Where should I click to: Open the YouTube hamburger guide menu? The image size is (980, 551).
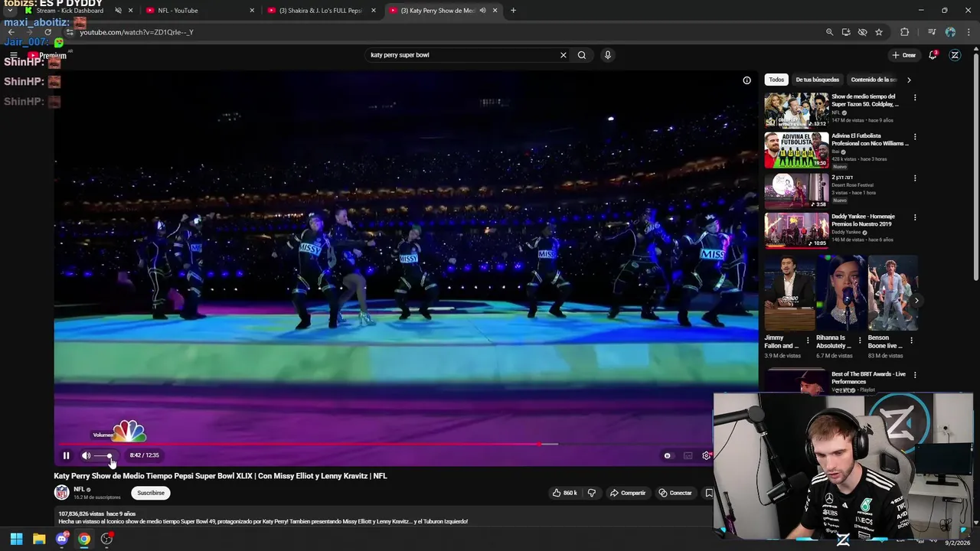click(x=14, y=55)
